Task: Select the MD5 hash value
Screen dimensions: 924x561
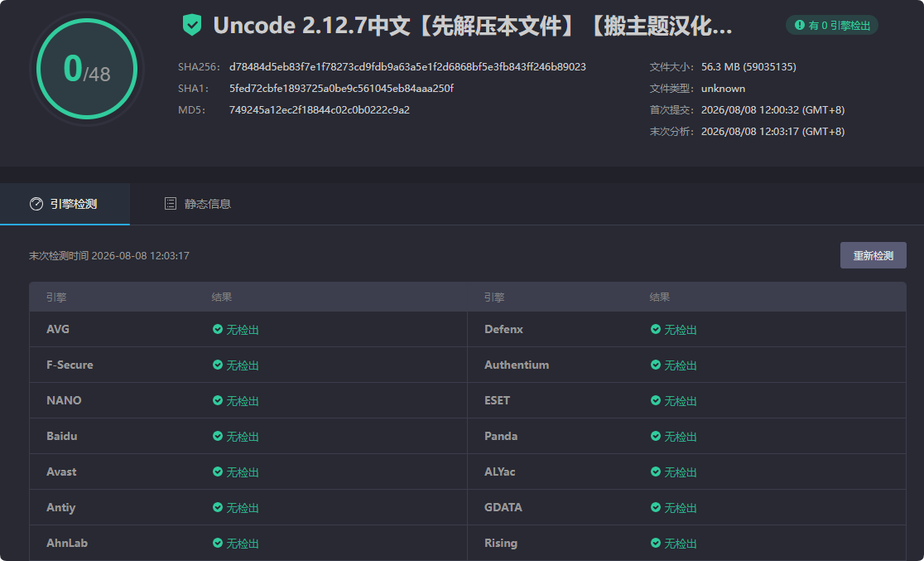Action: [x=320, y=110]
